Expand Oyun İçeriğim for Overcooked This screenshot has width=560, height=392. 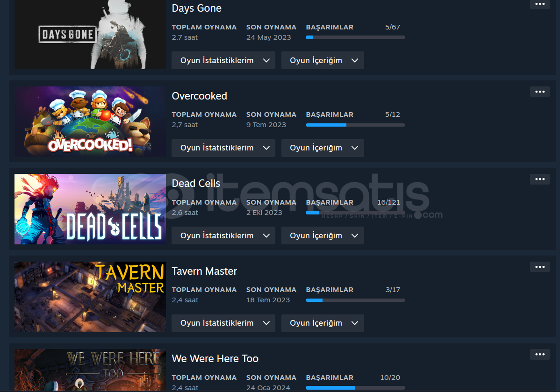pyautogui.click(x=323, y=148)
